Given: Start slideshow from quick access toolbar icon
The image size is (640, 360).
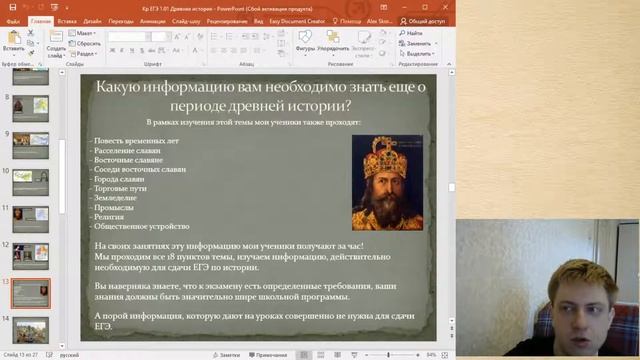Looking at the screenshot, I should coord(55,7).
